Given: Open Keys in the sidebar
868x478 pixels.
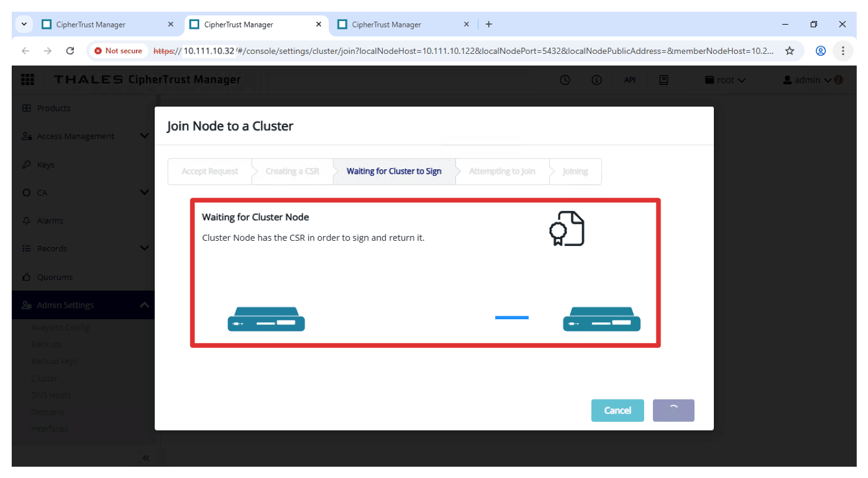Looking at the screenshot, I should [46, 165].
